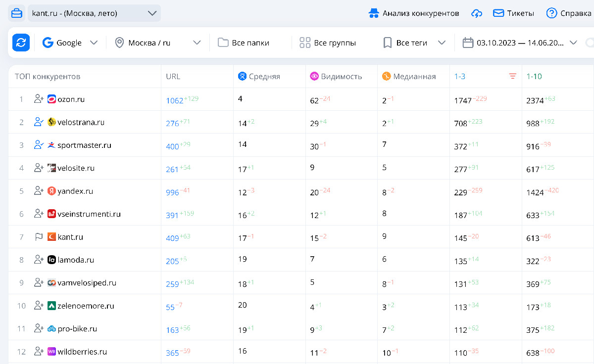This screenshot has height=364, width=594.
Task: Click the Средняя column blue icon
Action: click(242, 76)
